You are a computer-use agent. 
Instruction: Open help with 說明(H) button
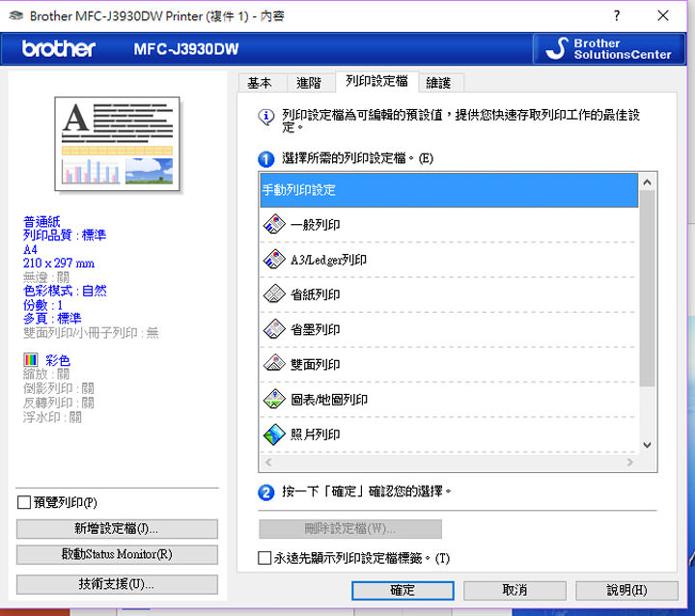pyautogui.click(x=626, y=590)
